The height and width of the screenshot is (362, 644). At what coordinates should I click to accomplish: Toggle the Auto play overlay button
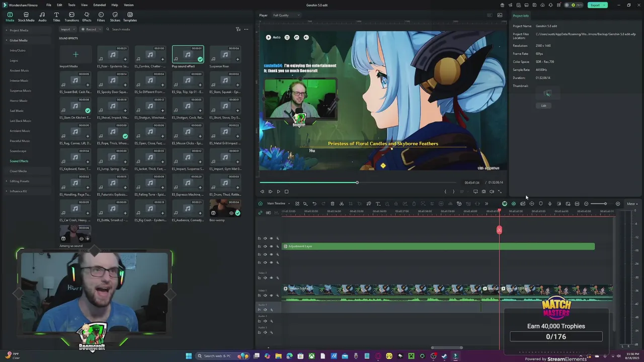[273, 37]
